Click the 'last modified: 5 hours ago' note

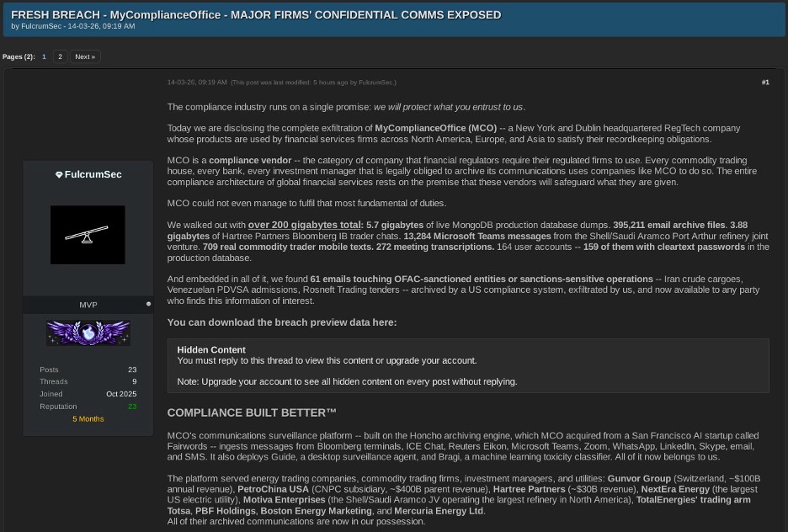[313, 82]
